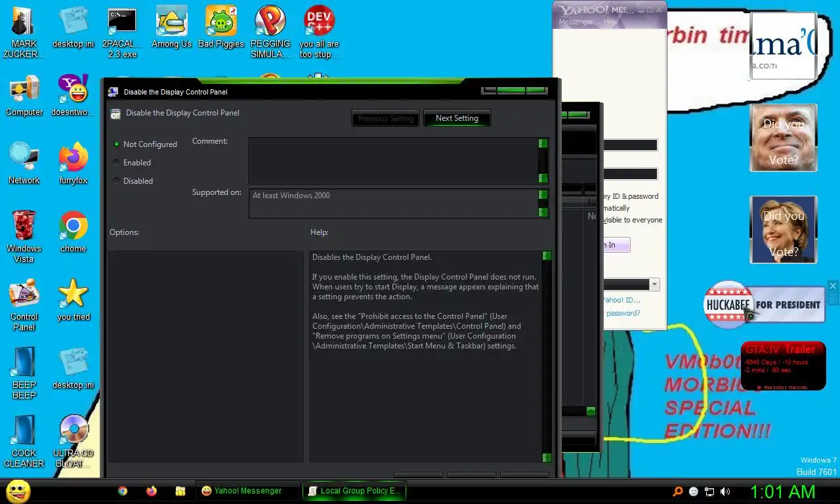This screenshot has width=840, height=504.
Task: Switch to Yahoo! Messenger taskbar button
Action: 247,491
